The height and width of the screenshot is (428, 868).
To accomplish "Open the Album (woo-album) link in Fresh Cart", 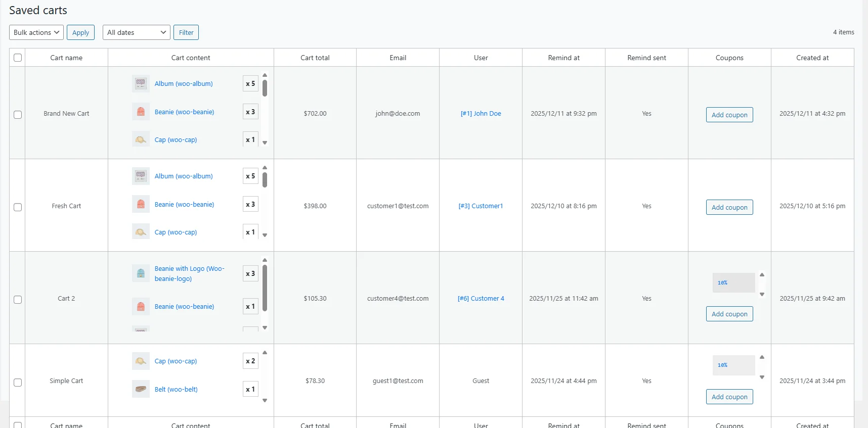I will click(184, 176).
